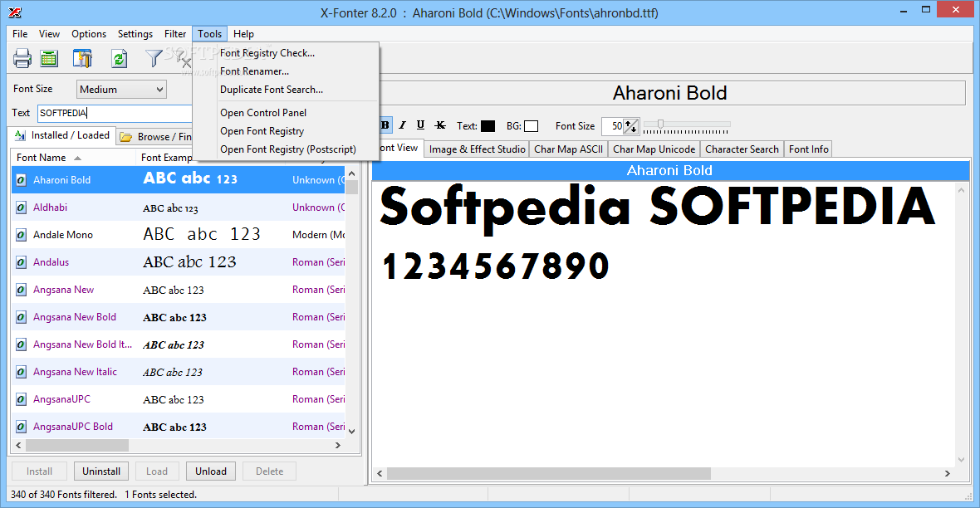Switch to Font Info tab

[808, 149]
